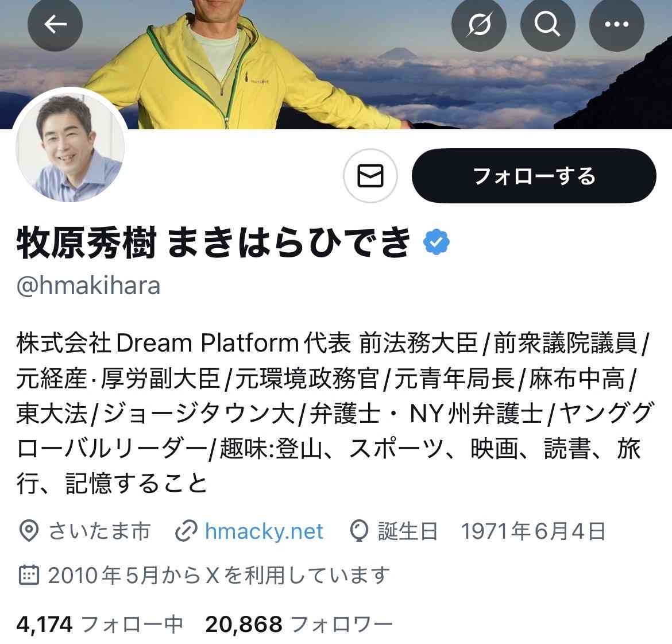Tap the blue verified badge
672x644 pixels.
[437, 242]
